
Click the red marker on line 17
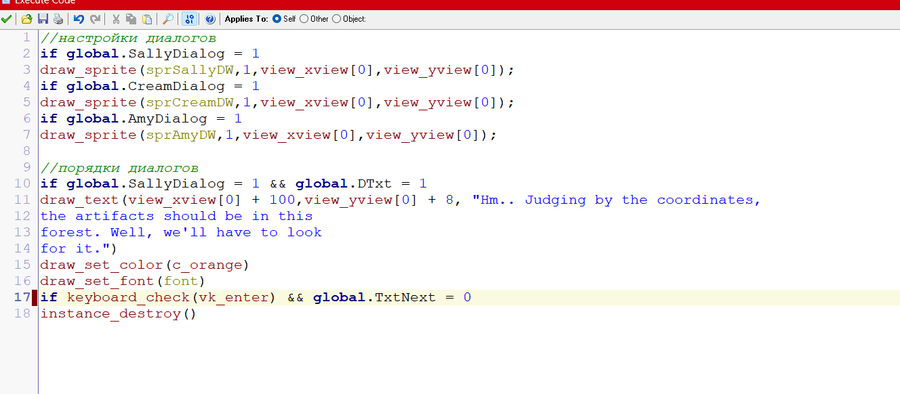tap(35, 298)
